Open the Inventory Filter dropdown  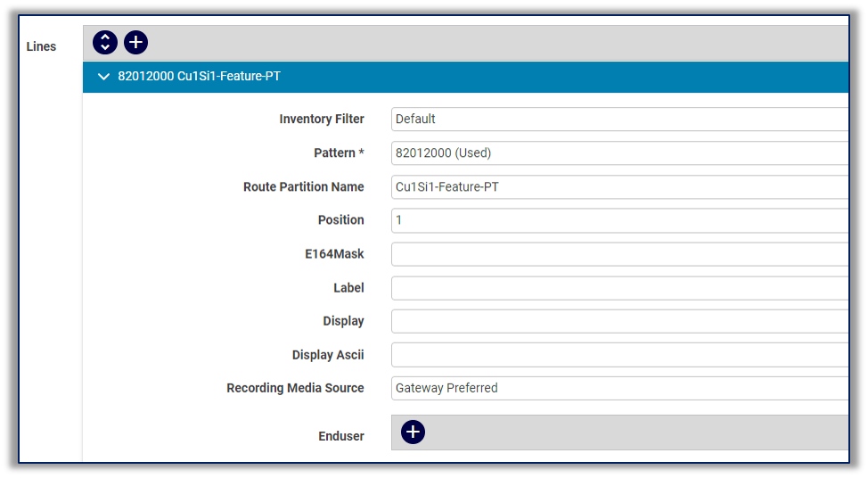click(619, 119)
